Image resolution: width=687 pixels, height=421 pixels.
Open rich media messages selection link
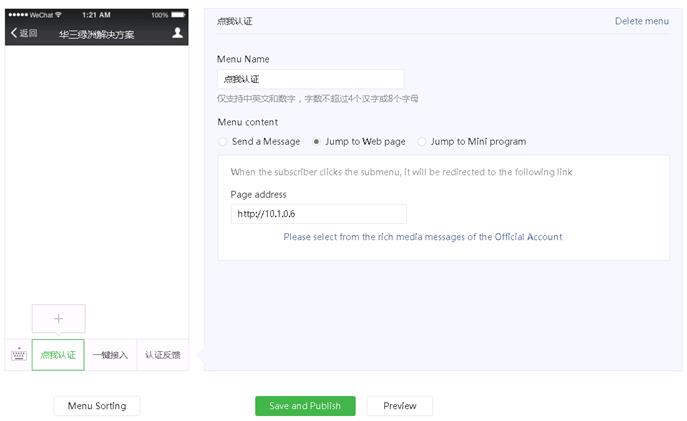423,237
